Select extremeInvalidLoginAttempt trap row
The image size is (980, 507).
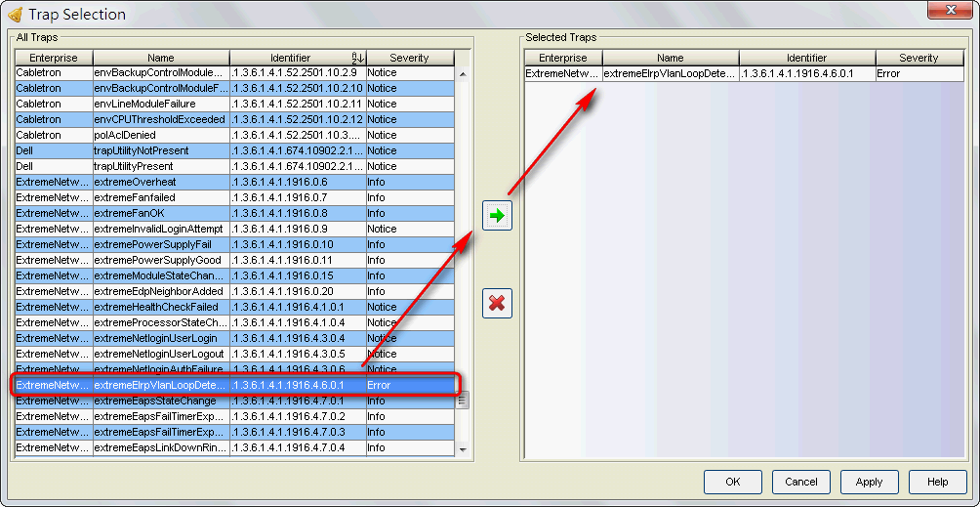[x=234, y=229]
